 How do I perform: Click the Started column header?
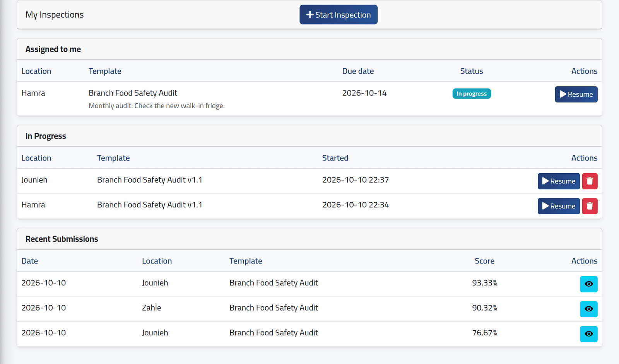[x=335, y=158]
